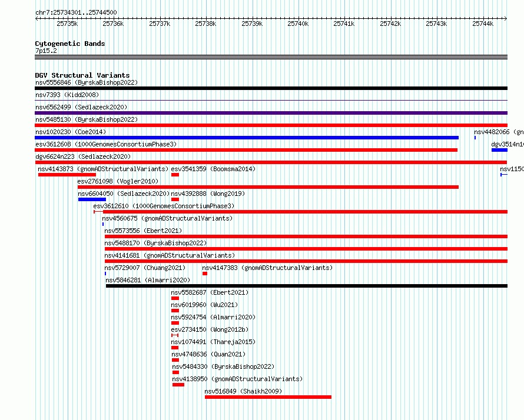Open nsv6019960 (Wu2021) label
Image resolution: width=524 pixels, height=420 pixels.
(x=204, y=305)
